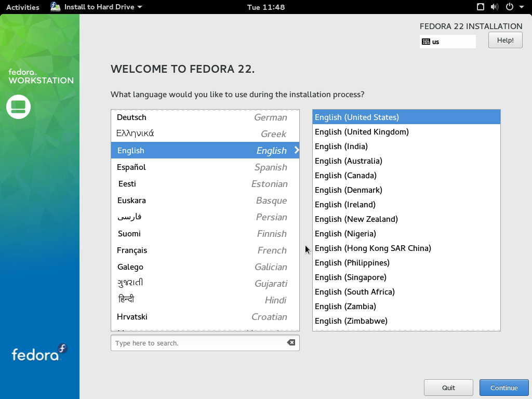The image size is (532, 399).
Task: Click the arrow beside the selected English row
Action: 297,150
